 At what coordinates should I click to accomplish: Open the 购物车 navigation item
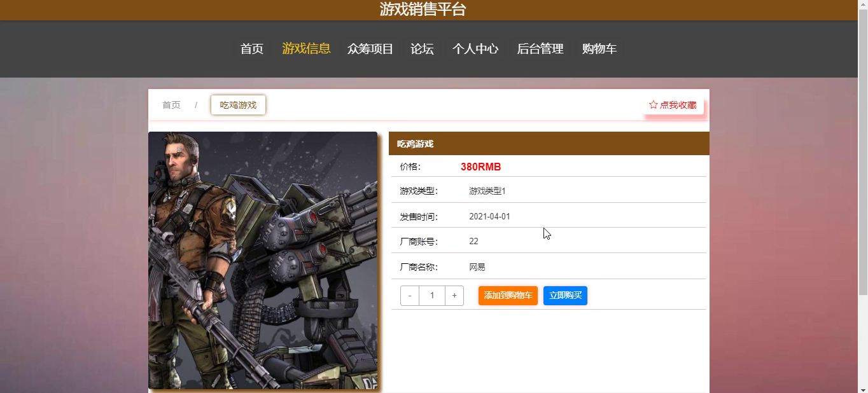point(599,49)
